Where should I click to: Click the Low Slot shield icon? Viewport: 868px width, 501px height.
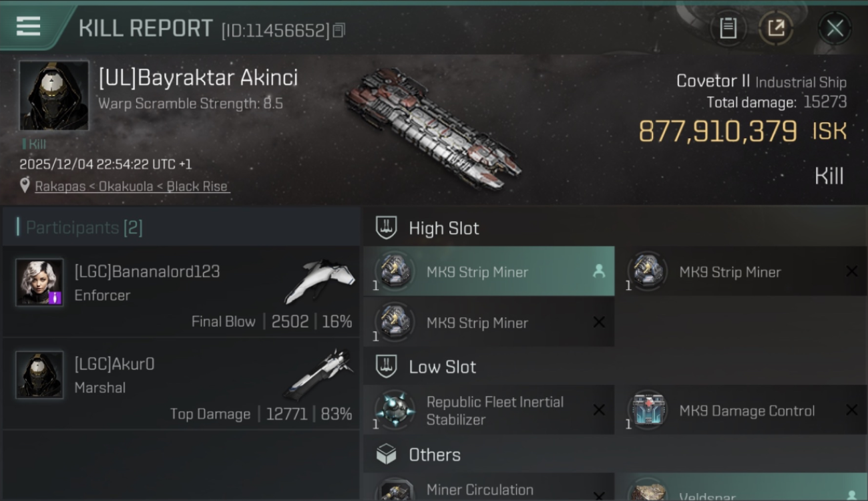tap(387, 367)
